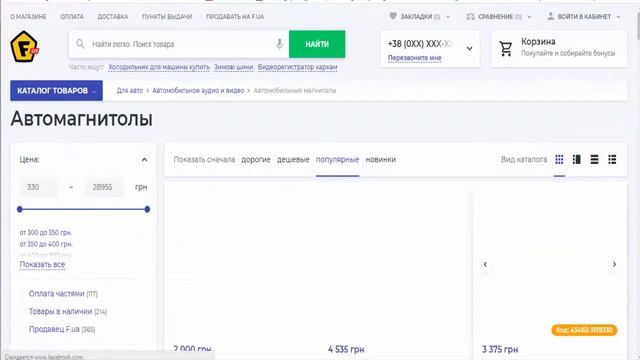
Task: Switch to wide tile catalog view
Action: click(577, 160)
